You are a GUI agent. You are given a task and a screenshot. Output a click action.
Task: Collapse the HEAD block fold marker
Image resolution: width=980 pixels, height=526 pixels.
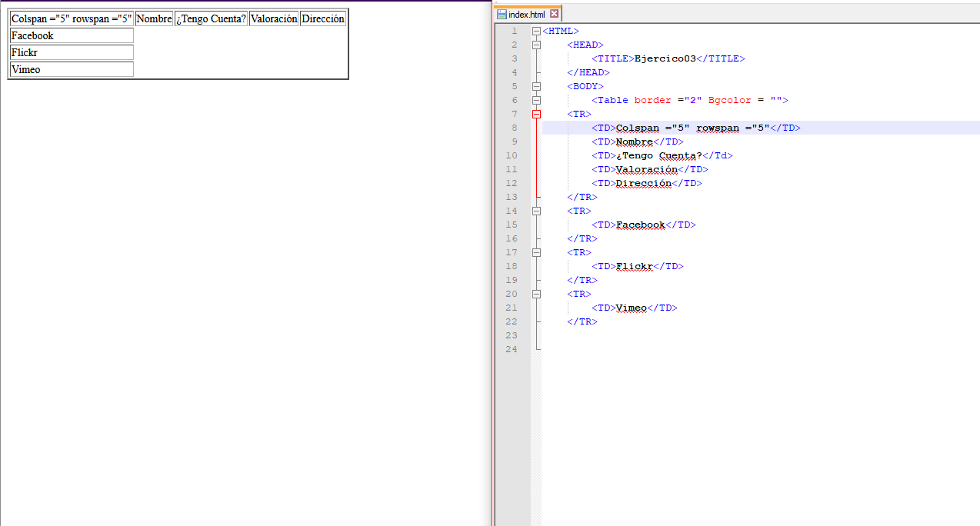[536, 45]
